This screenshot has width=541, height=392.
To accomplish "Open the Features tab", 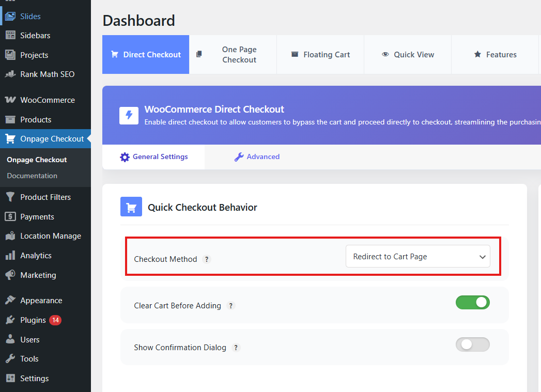I will tap(495, 54).
